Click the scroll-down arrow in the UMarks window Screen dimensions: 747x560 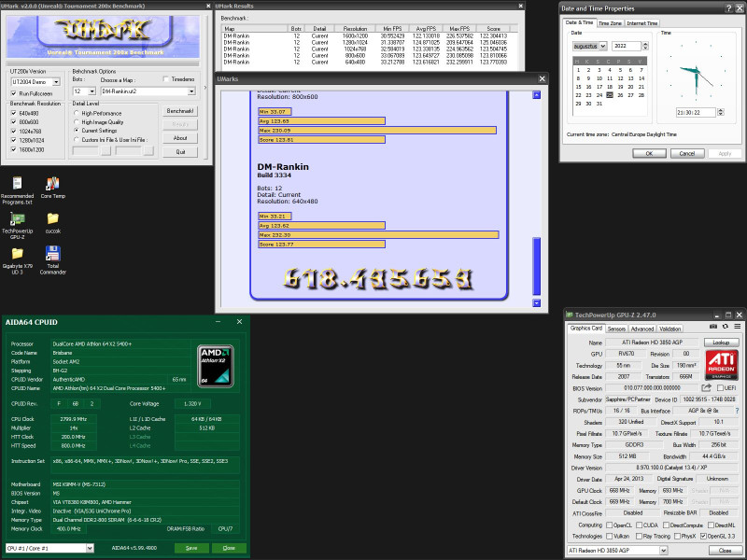[x=536, y=302]
